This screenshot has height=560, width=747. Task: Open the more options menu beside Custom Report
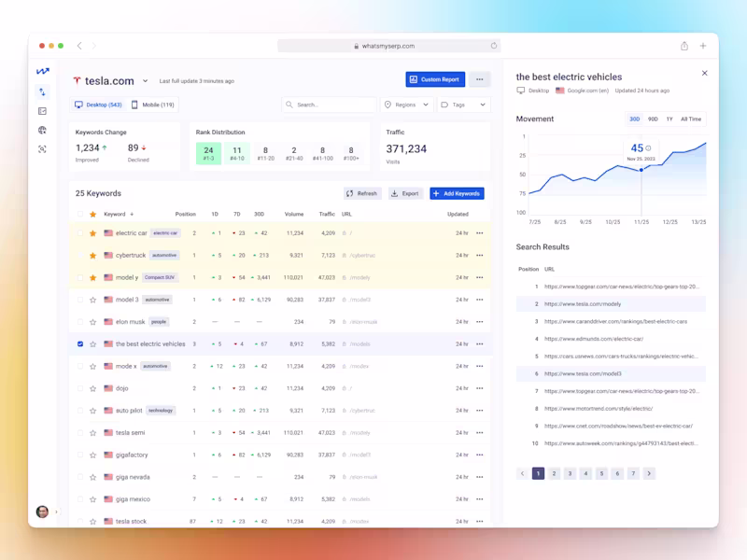click(x=480, y=79)
